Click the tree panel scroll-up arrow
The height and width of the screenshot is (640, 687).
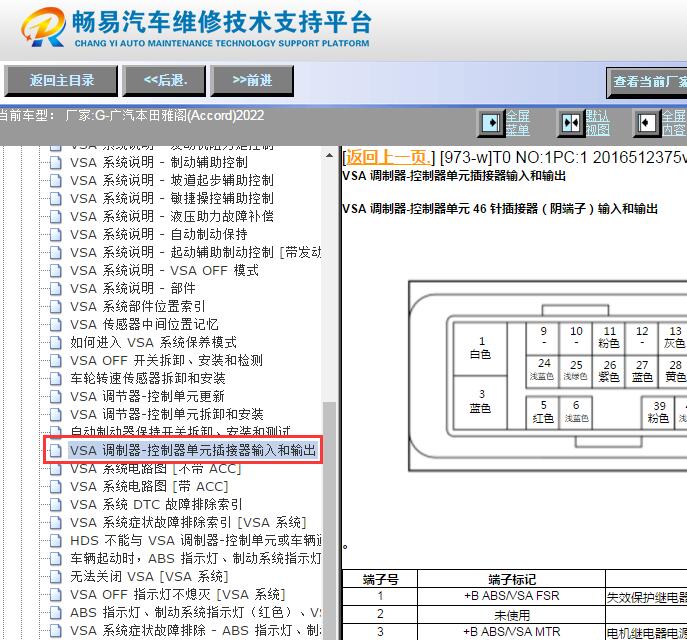[x=329, y=156]
